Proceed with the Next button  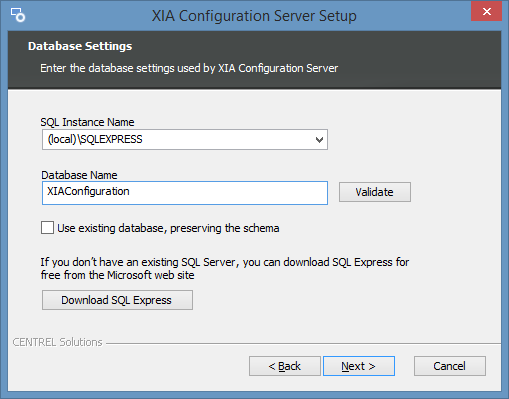[359, 366]
